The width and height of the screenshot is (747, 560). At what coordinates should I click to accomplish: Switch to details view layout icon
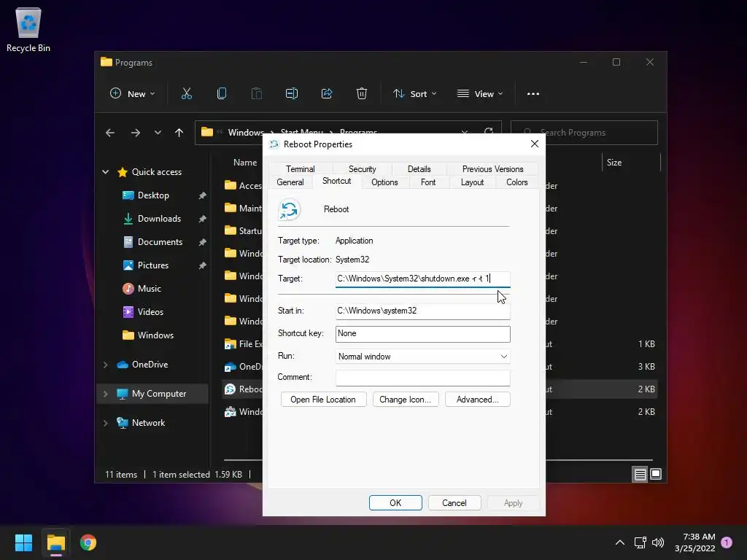(x=640, y=474)
